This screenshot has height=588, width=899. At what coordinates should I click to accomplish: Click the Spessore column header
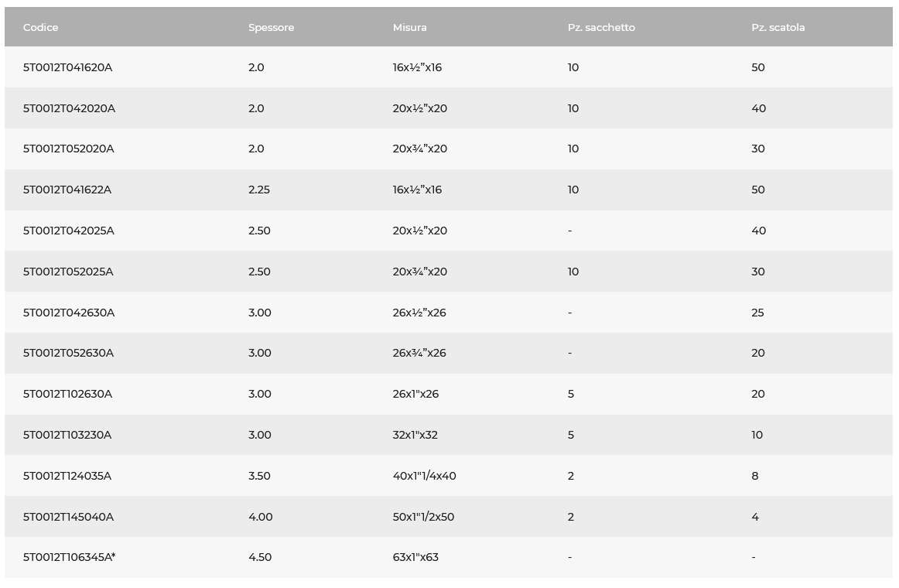click(271, 27)
